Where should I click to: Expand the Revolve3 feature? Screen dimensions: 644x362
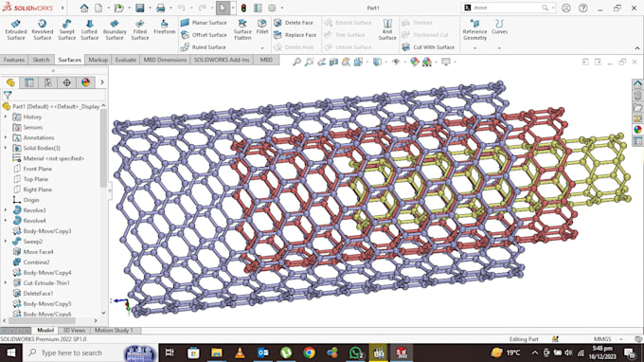point(6,210)
